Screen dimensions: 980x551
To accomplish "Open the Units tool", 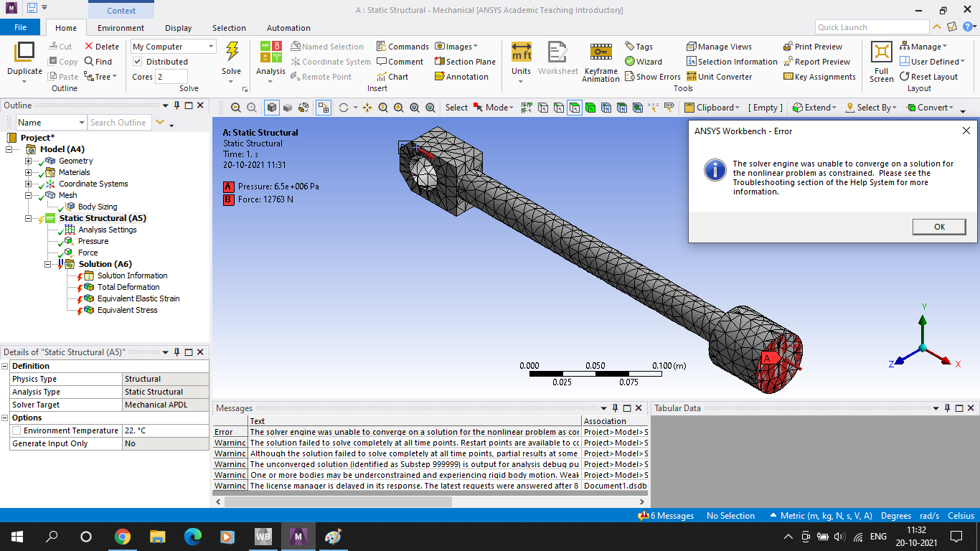I will pos(521,52).
